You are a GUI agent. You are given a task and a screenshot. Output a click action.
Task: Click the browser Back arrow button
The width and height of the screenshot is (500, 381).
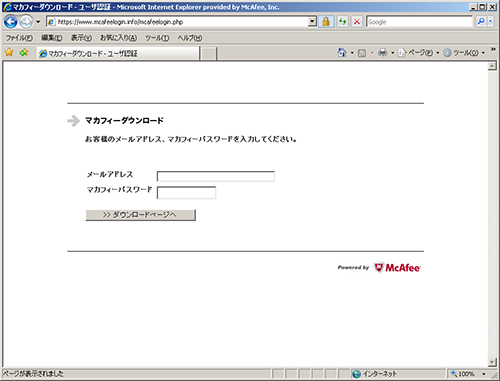tap(11, 22)
